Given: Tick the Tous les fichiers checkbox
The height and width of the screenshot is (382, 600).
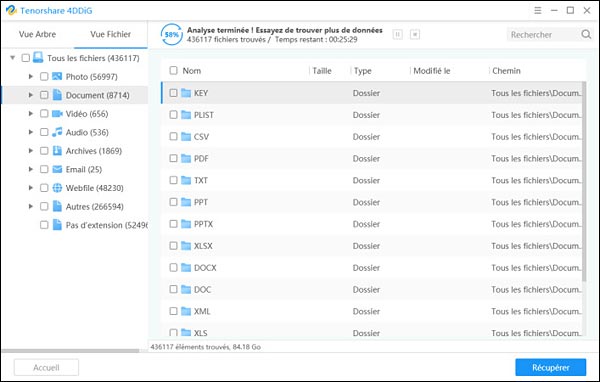Looking at the screenshot, I should [x=25, y=58].
